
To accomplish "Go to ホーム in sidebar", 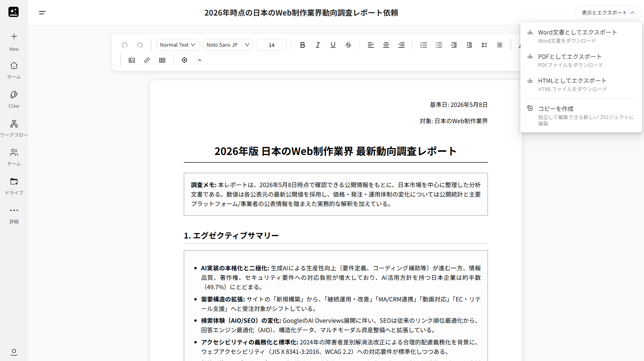I will click(14, 70).
